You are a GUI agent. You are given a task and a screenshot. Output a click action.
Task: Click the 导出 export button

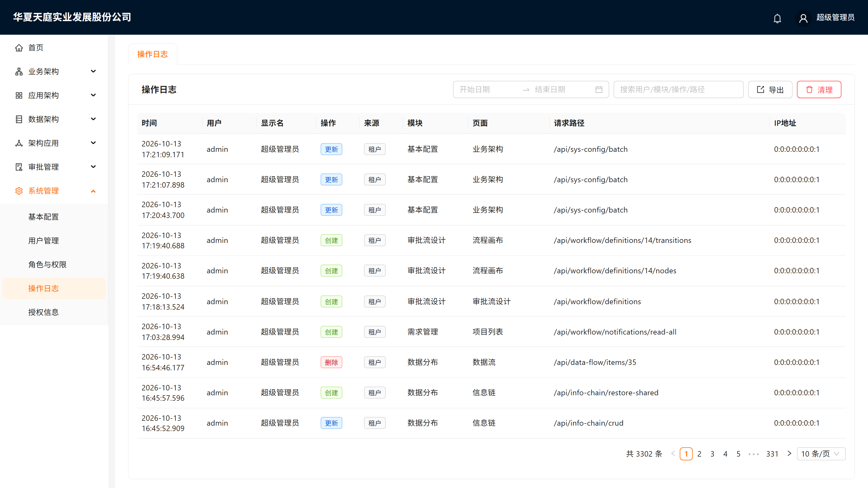point(770,89)
